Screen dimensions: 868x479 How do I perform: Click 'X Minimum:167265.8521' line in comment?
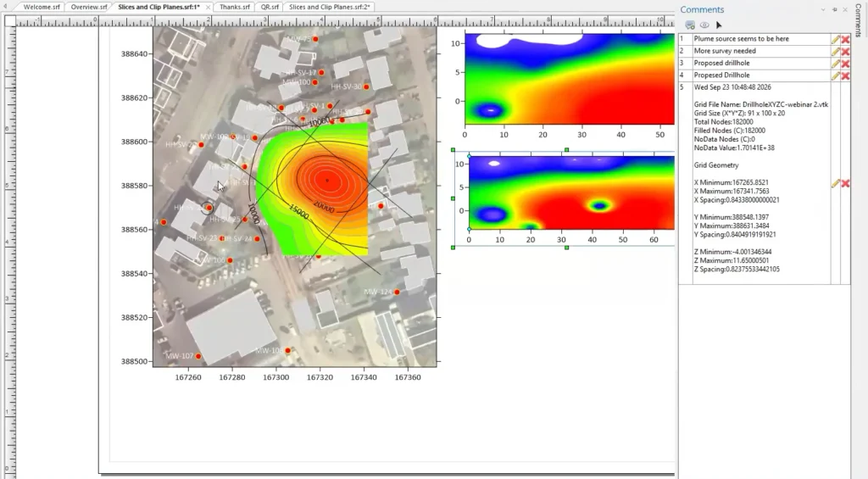tap(731, 182)
